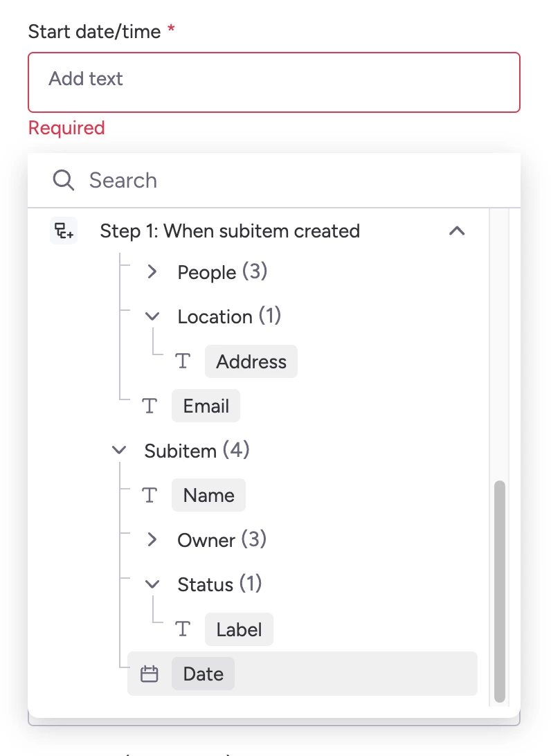This screenshot has width=551, height=756.
Task: Insert the Label field chip
Action: coord(239,629)
